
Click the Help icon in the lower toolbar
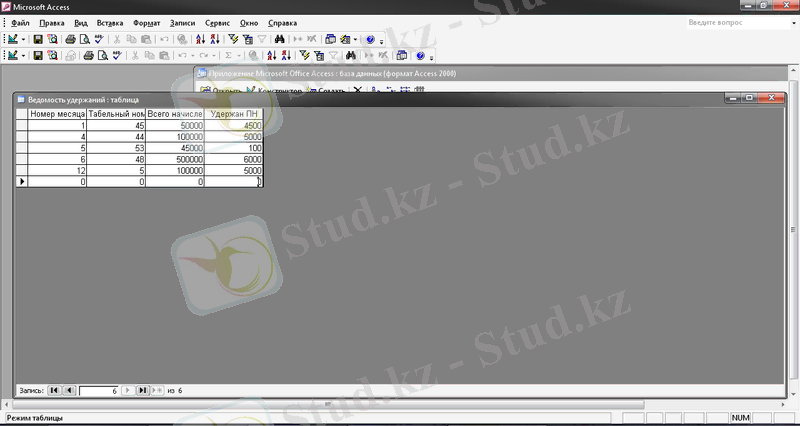pyautogui.click(x=420, y=56)
